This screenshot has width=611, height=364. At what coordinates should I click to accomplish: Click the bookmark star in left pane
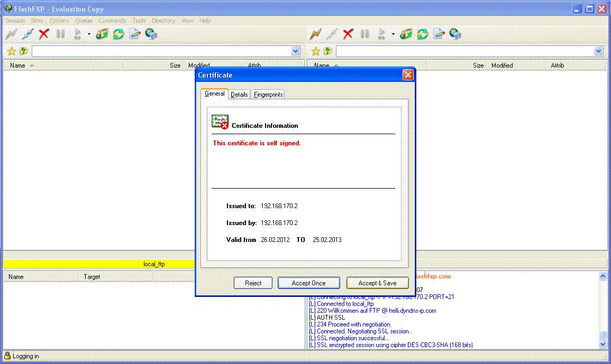[12, 51]
